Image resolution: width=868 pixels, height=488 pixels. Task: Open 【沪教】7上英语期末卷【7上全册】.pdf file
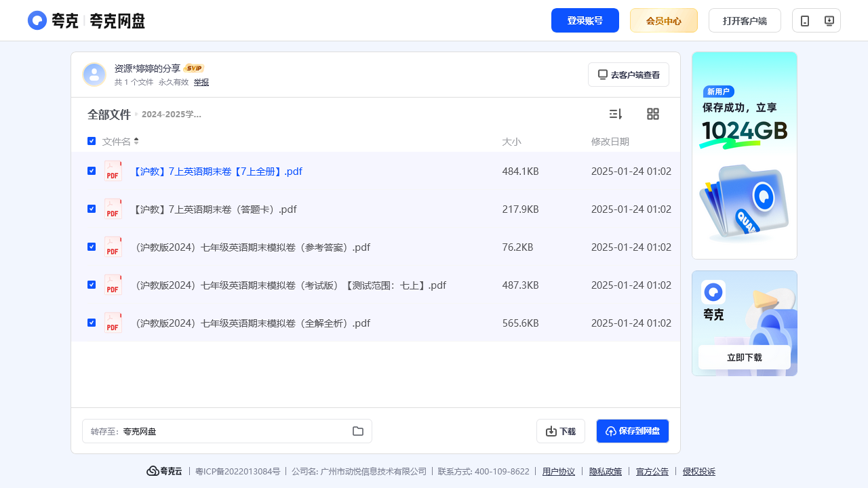click(x=216, y=171)
